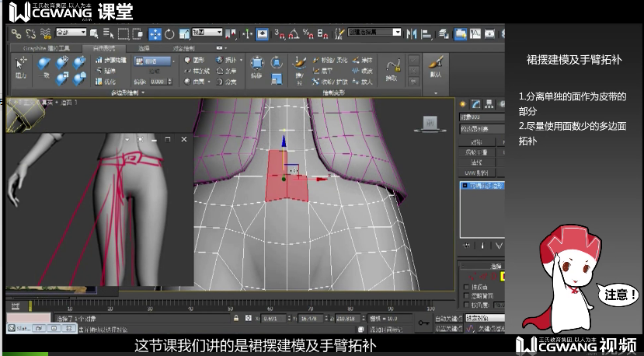Toggle the absolute/offset transform type-in mode
644x356 pixels.
tap(249, 318)
